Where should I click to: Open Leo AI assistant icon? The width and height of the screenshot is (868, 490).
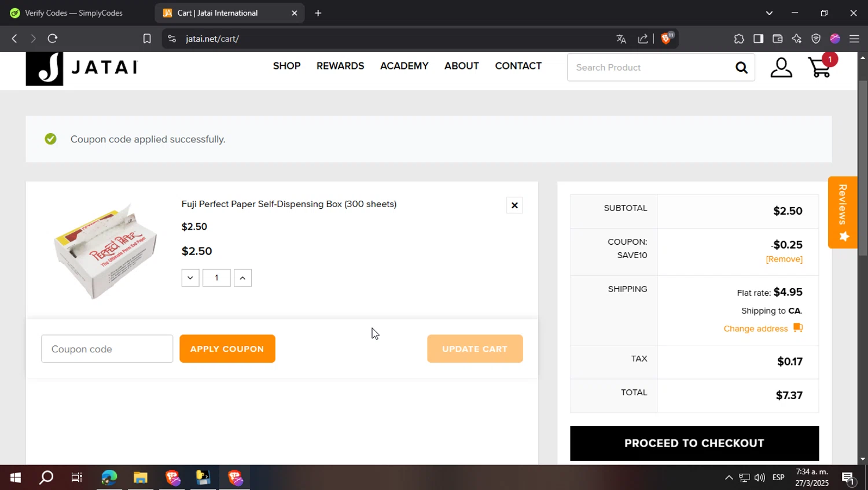pos(797,39)
